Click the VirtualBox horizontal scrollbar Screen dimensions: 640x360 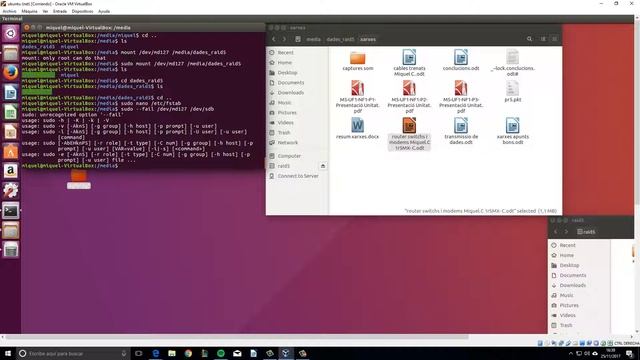coord(237,337)
